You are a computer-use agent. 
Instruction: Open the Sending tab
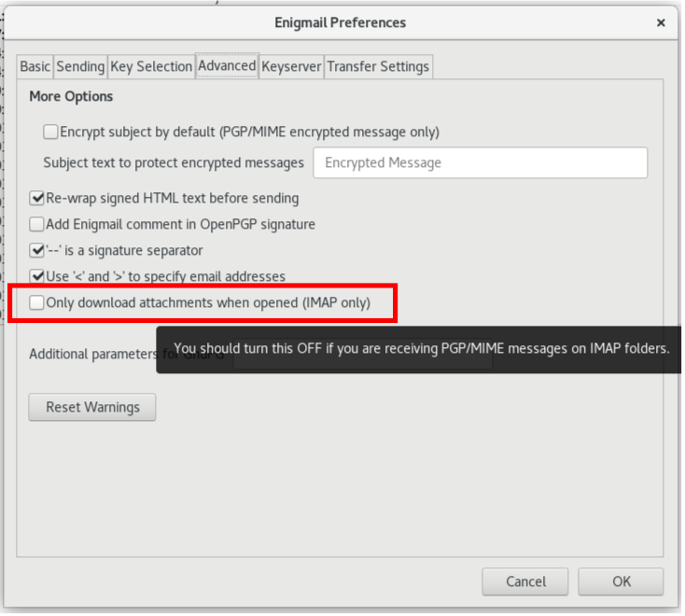point(80,66)
